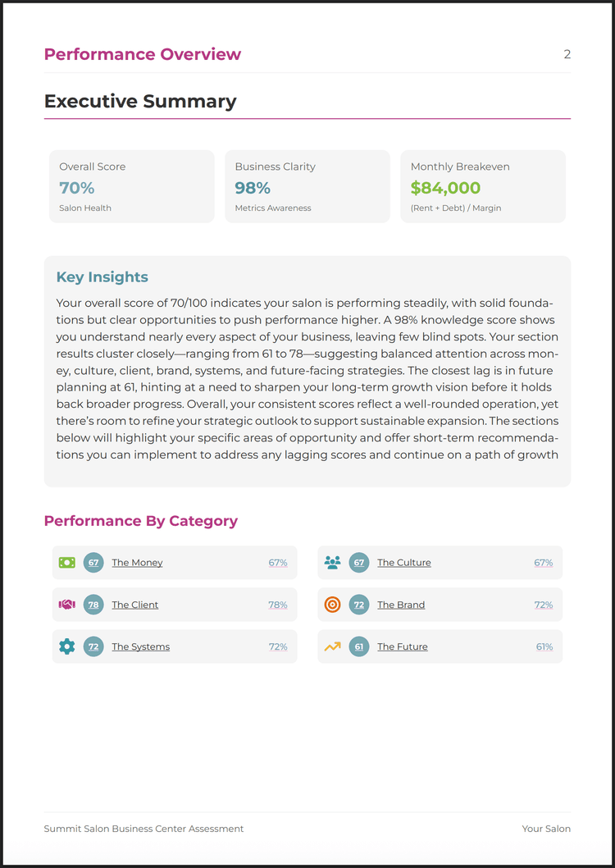Click the 61% link in Future row
The image size is (615, 868).
(544, 646)
